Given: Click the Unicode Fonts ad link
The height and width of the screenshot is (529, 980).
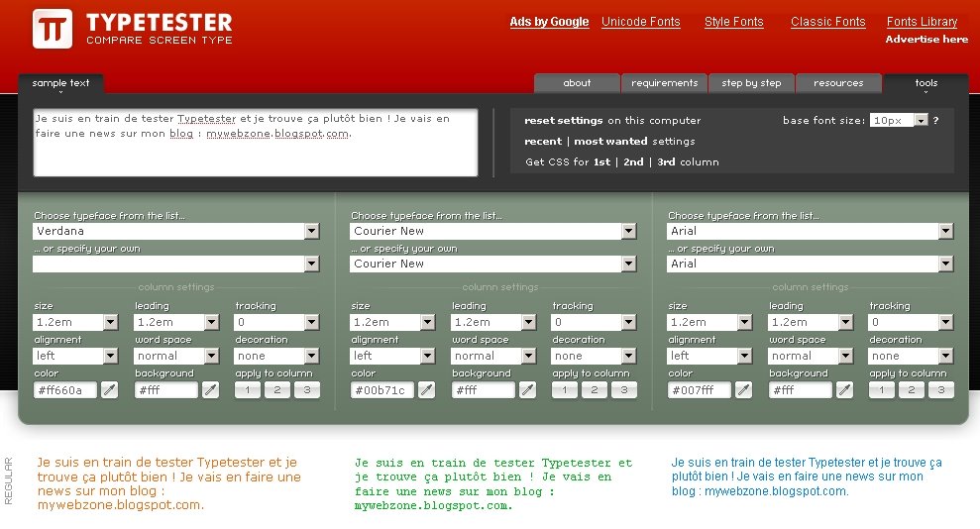Looking at the screenshot, I should 641,22.
